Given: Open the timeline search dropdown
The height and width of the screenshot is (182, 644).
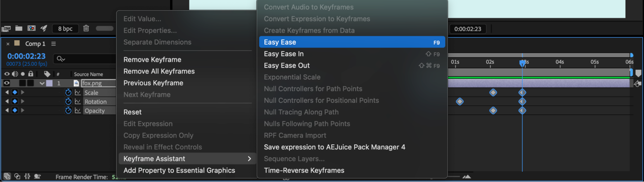Looking at the screenshot, I should pyautogui.click(x=61, y=59).
